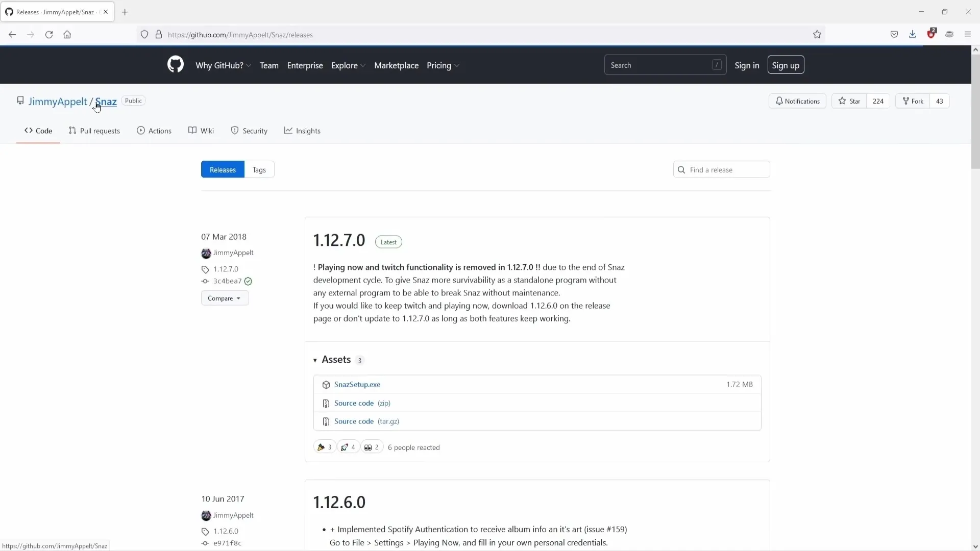Open the Marketplace page
This screenshot has width=980, height=551.
point(396,65)
